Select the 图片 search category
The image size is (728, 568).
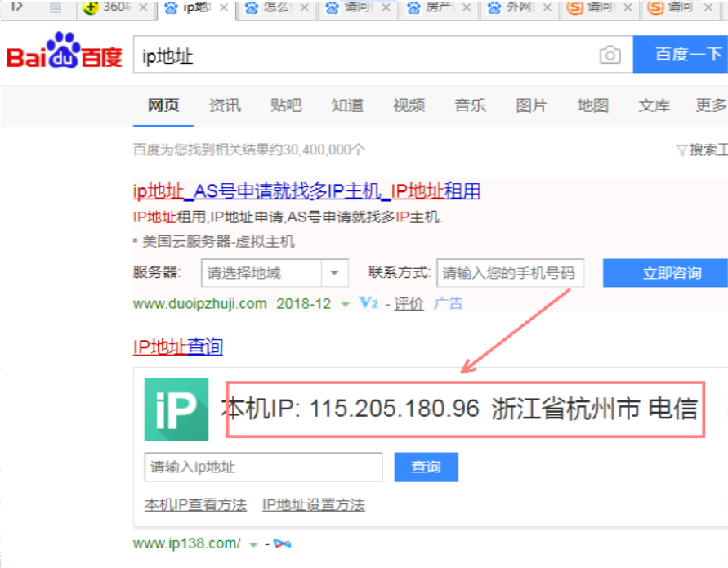[532, 105]
